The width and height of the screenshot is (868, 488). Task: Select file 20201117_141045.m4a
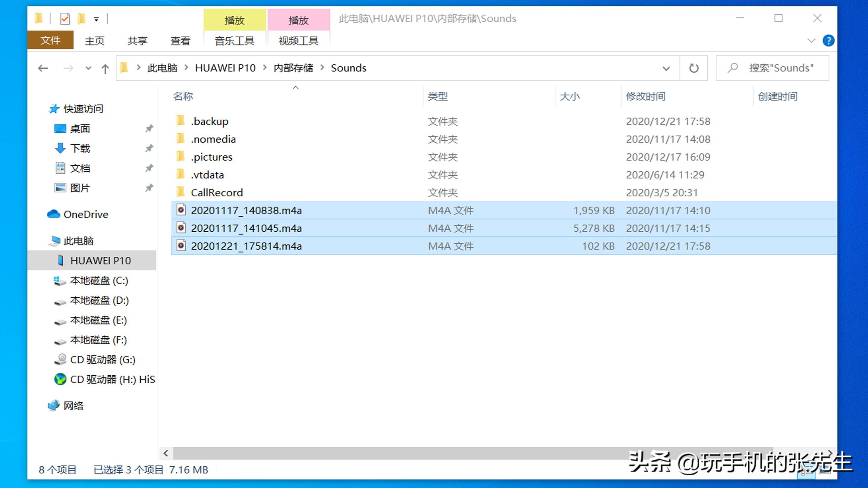[x=504, y=228]
